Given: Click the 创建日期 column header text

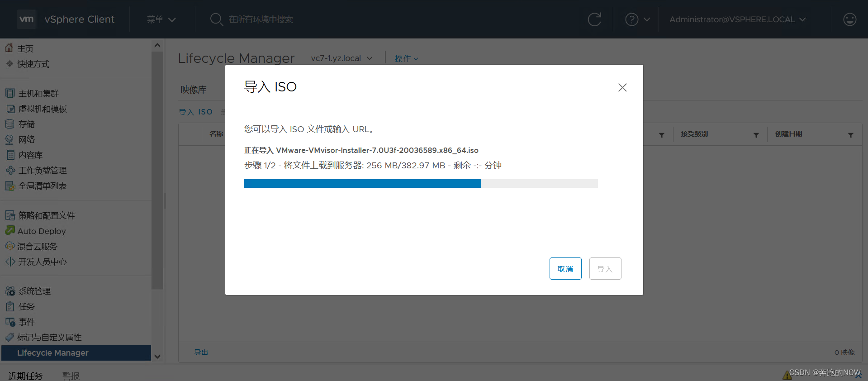Looking at the screenshot, I should click(788, 134).
